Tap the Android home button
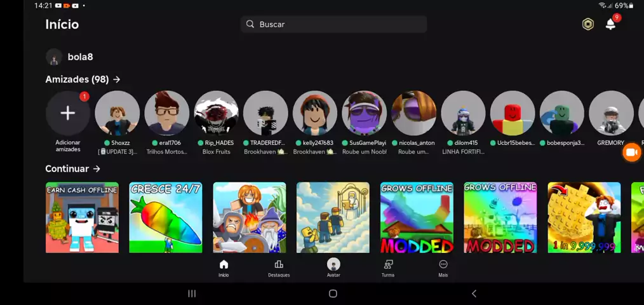Image resolution: width=644 pixels, height=305 pixels. tap(333, 294)
